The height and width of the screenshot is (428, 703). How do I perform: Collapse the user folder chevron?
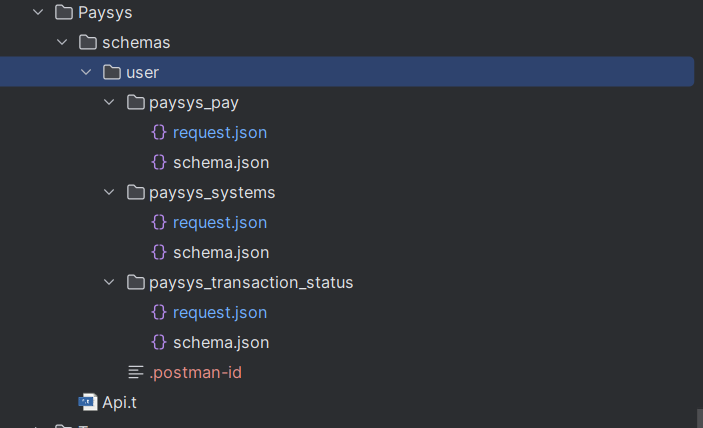pyautogui.click(x=86, y=73)
